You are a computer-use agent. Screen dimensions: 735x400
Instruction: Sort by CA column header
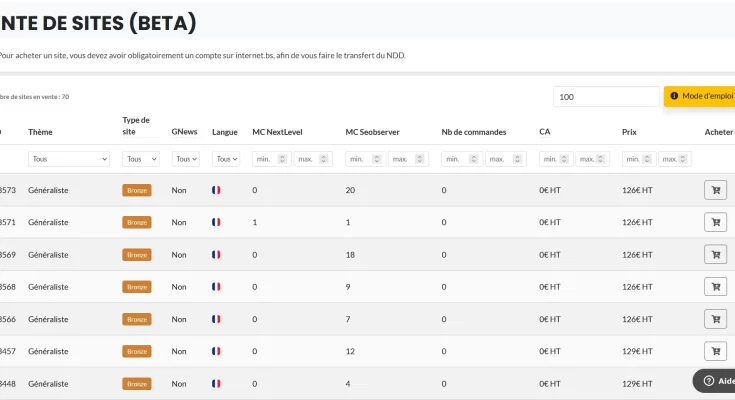pos(544,132)
